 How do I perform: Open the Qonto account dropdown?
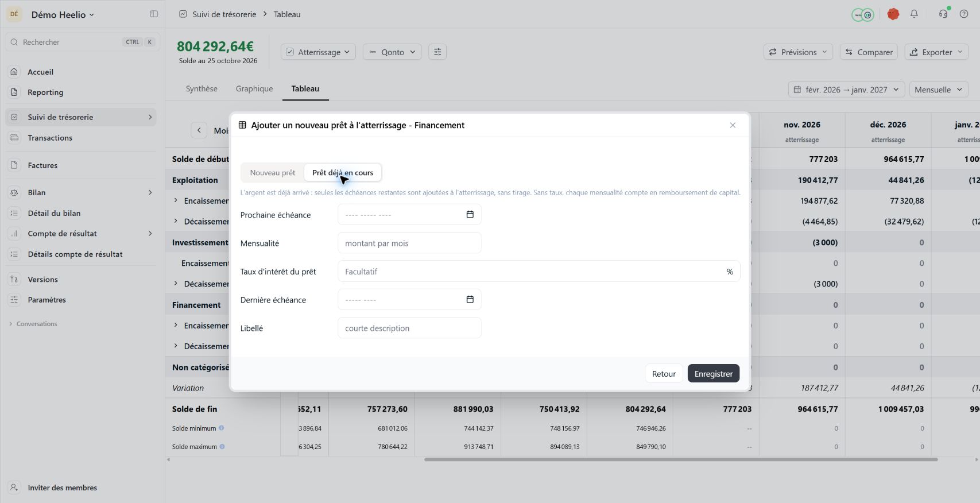393,52
